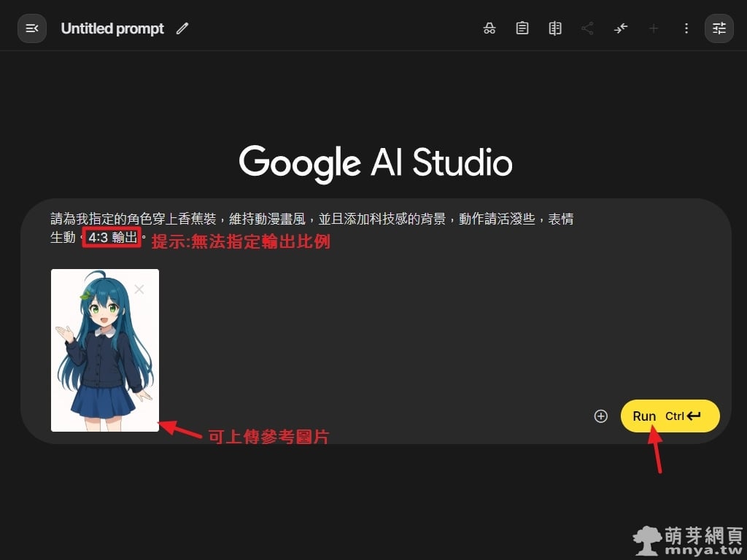Toggle the run settings panel

tap(719, 28)
